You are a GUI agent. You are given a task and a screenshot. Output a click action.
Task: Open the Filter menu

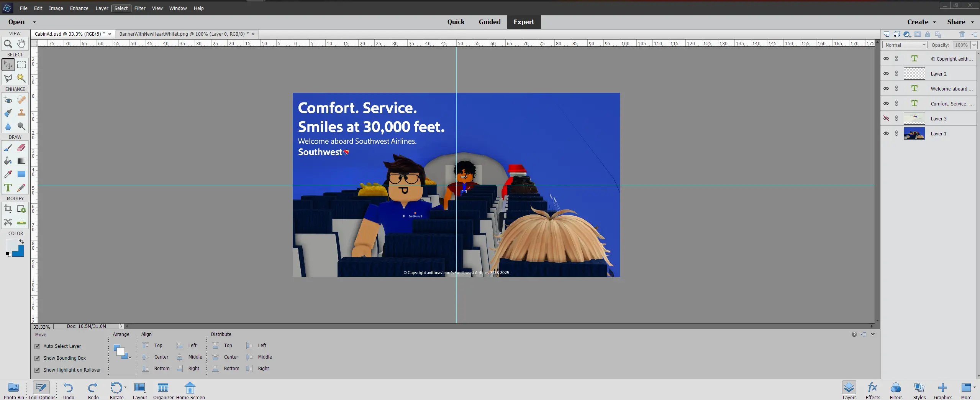(140, 8)
